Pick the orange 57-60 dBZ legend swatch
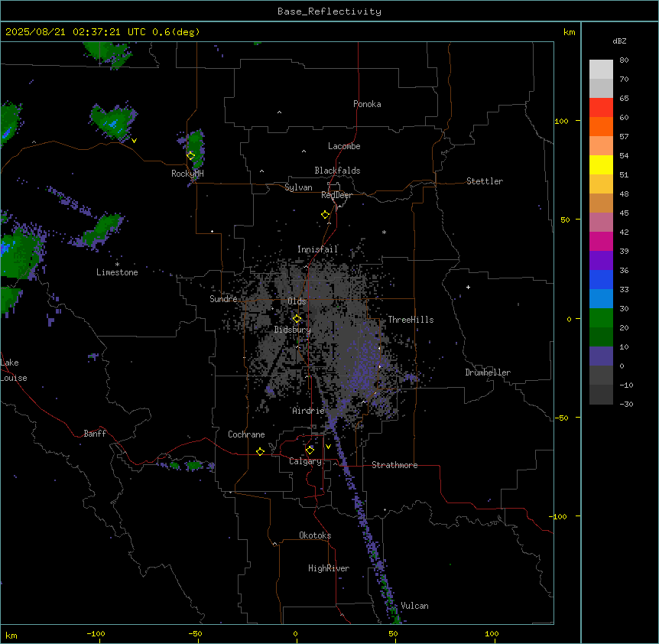Image resolution: width=659 pixels, height=644 pixels. (601, 126)
